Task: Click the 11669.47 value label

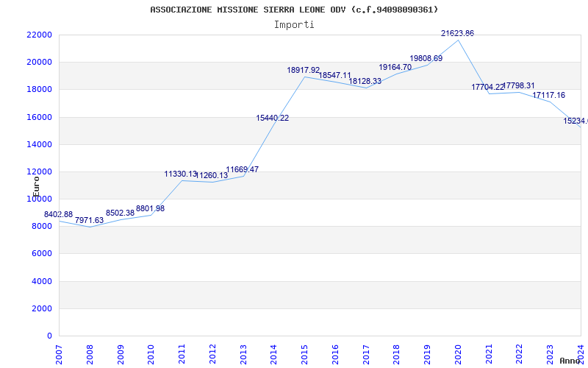Action: (243, 169)
